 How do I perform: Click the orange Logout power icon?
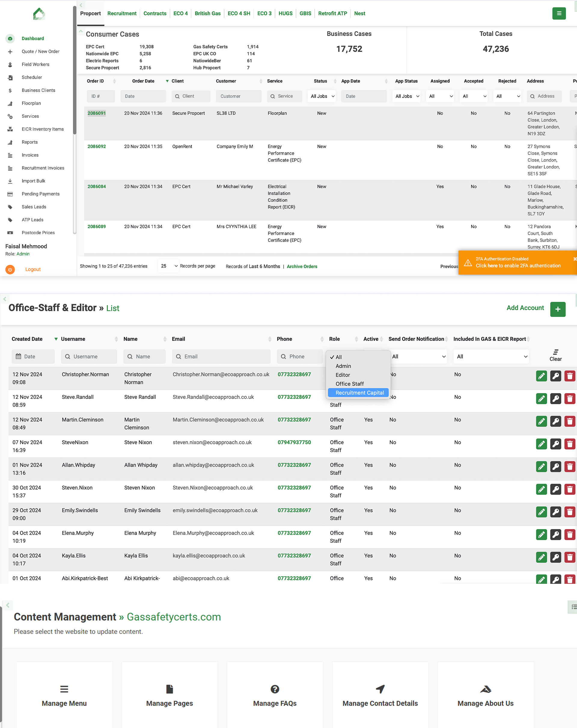[10, 269]
